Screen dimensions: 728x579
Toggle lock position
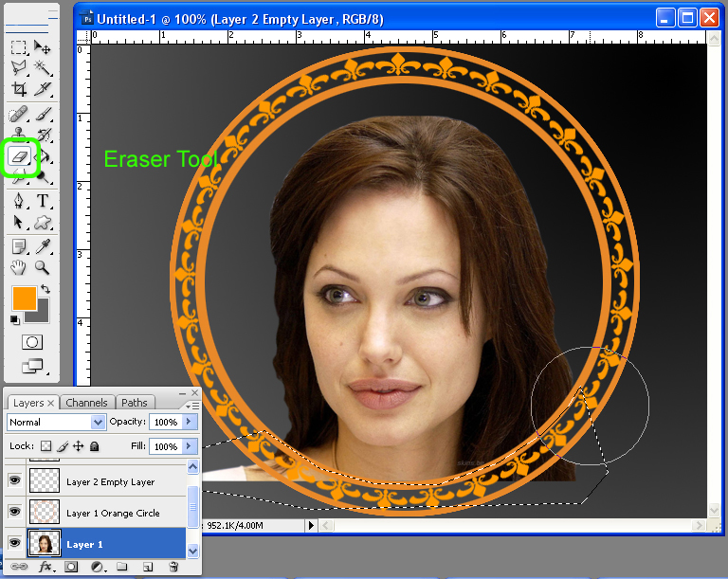pos(79,446)
